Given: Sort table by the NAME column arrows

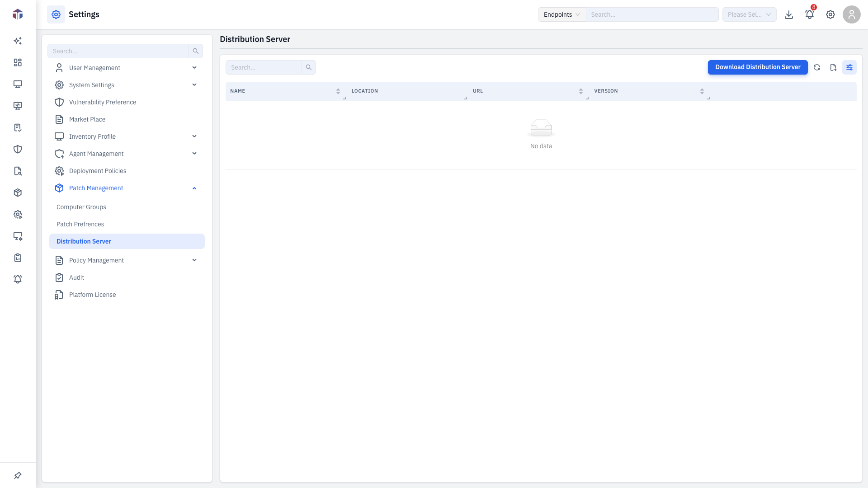Looking at the screenshot, I should pyautogui.click(x=338, y=91).
